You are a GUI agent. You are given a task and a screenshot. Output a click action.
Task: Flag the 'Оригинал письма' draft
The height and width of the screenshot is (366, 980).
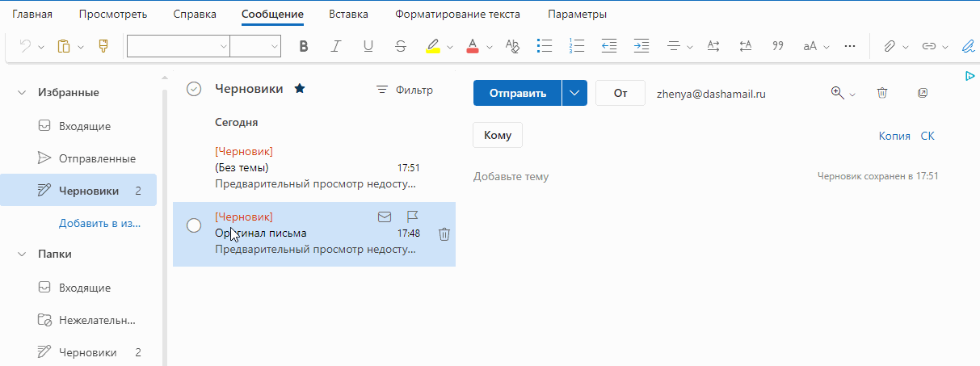412,217
